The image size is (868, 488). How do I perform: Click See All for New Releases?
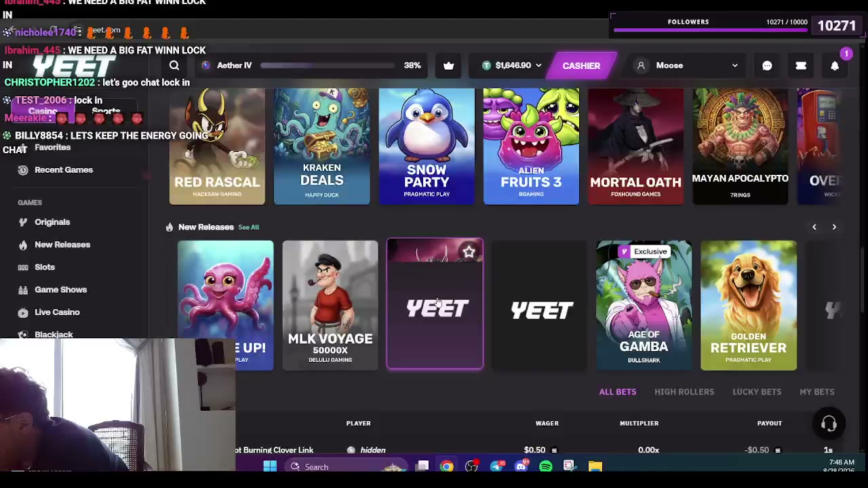248,227
